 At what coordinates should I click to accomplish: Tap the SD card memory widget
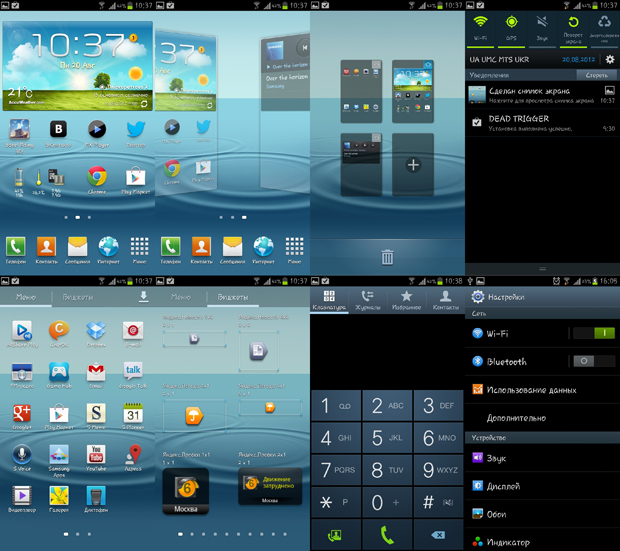point(56,177)
